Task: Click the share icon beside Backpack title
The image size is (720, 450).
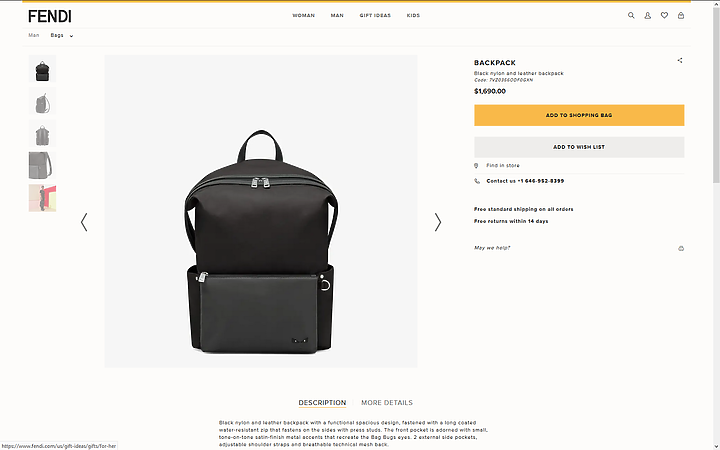Action: [680, 60]
